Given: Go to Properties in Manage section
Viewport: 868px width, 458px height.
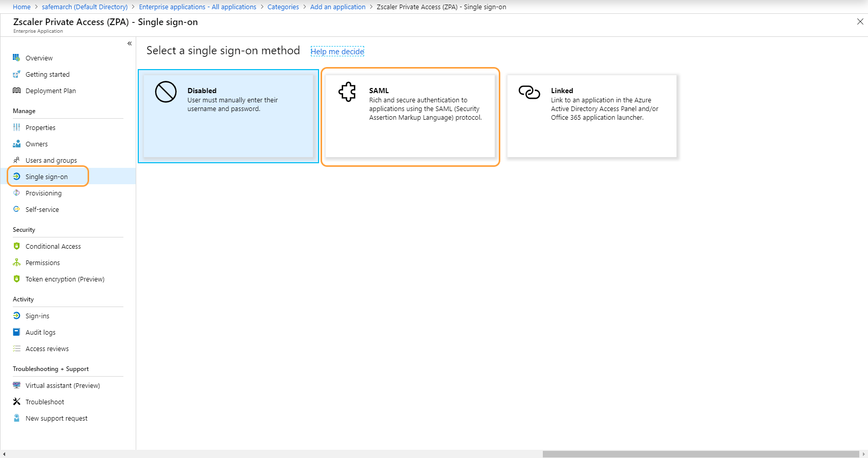Looking at the screenshot, I should click(x=40, y=127).
